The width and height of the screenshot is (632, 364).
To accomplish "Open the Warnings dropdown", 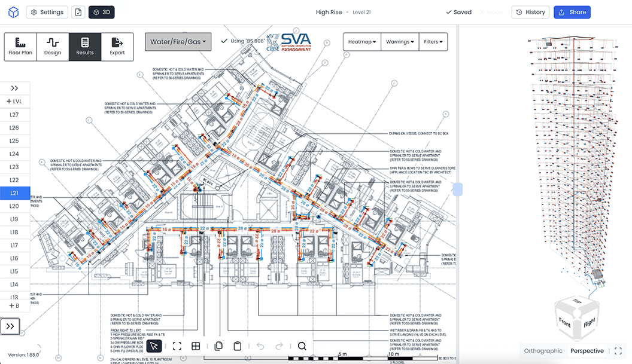I will point(400,41).
